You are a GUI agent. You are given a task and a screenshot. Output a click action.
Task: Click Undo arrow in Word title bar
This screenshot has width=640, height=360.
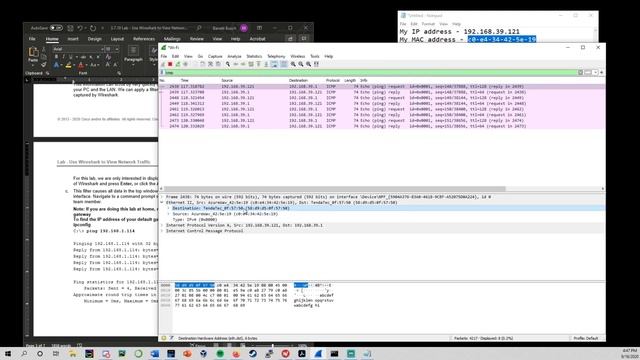(x=80, y=28)
